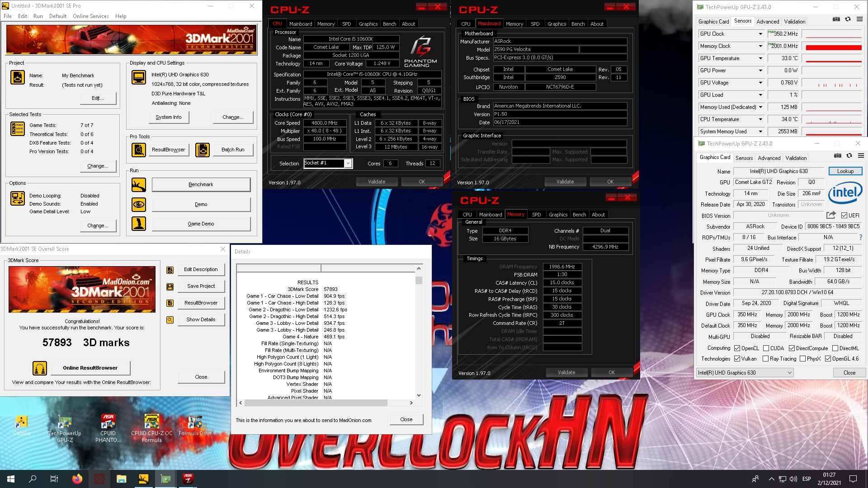
Task: Switch to Bench tab in CPU-Z CPU window
Action: pyautogui.click(x=390, y=24)
